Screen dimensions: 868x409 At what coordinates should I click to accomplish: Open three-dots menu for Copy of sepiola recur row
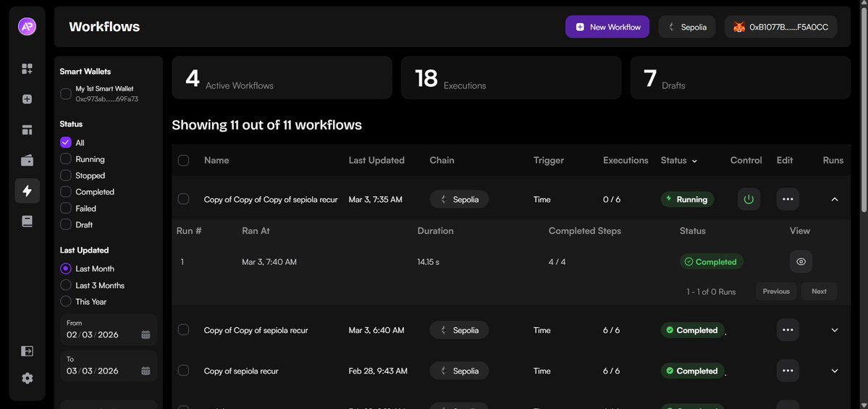point(788,371)
